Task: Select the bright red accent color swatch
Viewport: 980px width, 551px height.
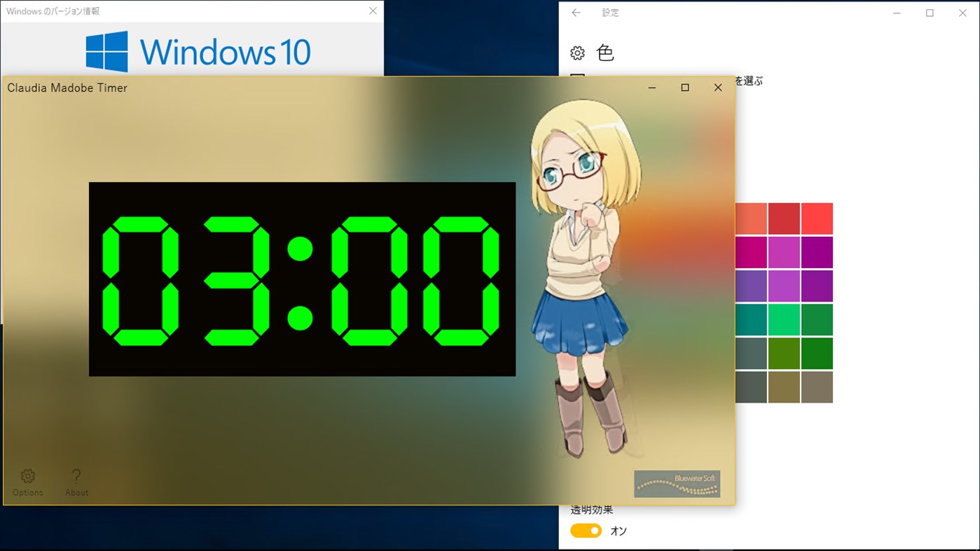Action: (817, 218)
